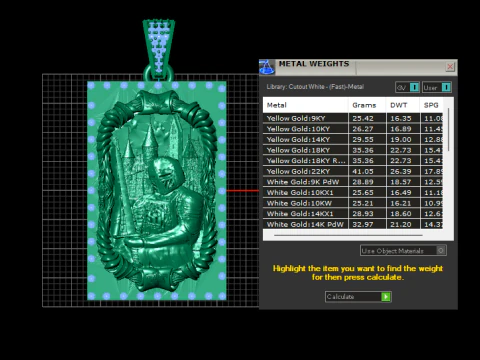Click the 16.49 DWT cell
The width and height of the screenshot is (480, 360).
[403, 192]
